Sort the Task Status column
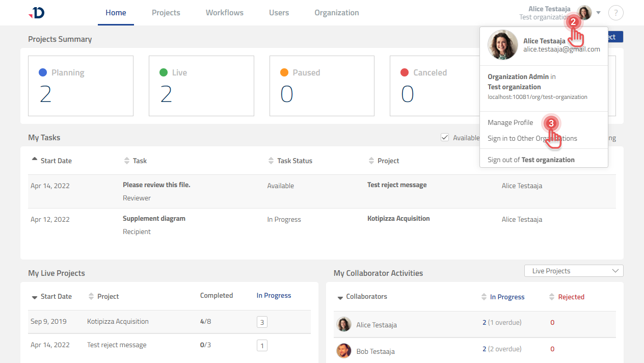 point(271,161)
